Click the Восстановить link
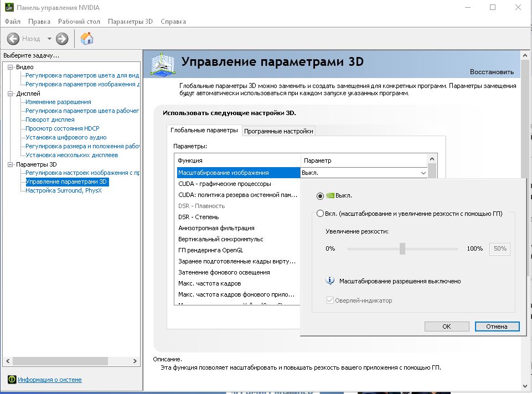Image resolution: width=532 pixels, height=394 pixels. 492,72
